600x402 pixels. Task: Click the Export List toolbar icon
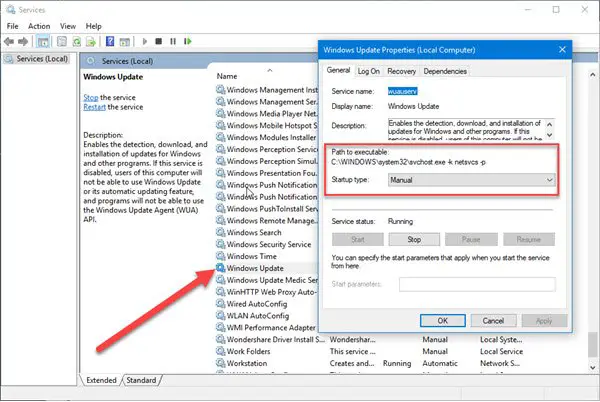(91, 41)
